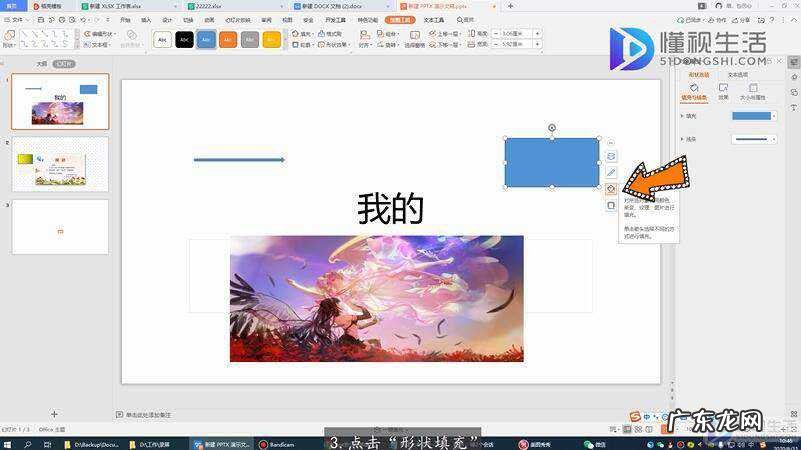
Task: Click the pen outline floating icon beside rectangle
Action: pyautogui.click(x=611, y=173)
